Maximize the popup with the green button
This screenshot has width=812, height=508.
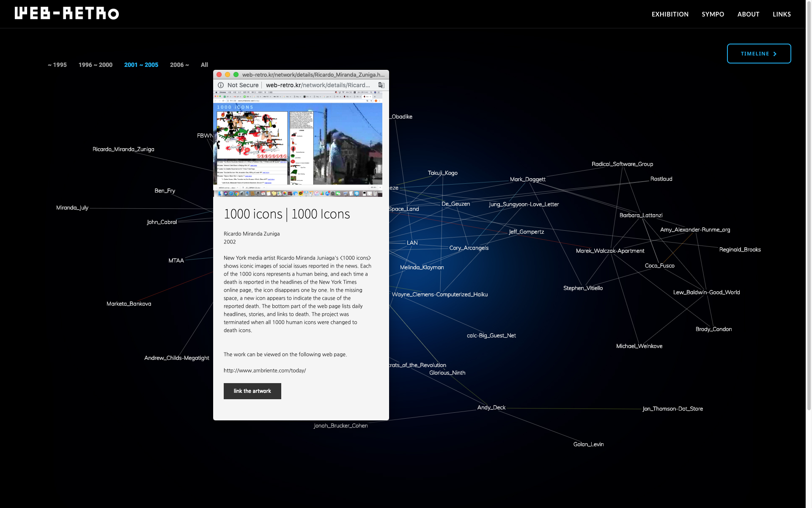236,75
